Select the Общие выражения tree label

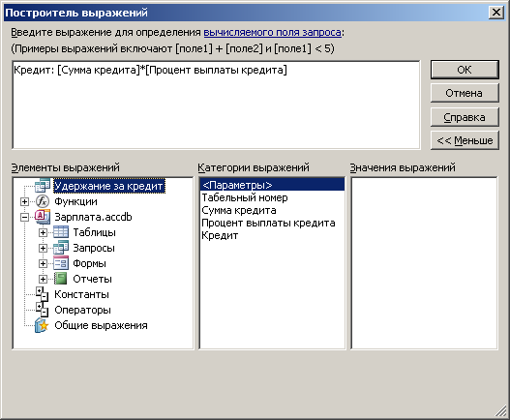click(101, 325)
